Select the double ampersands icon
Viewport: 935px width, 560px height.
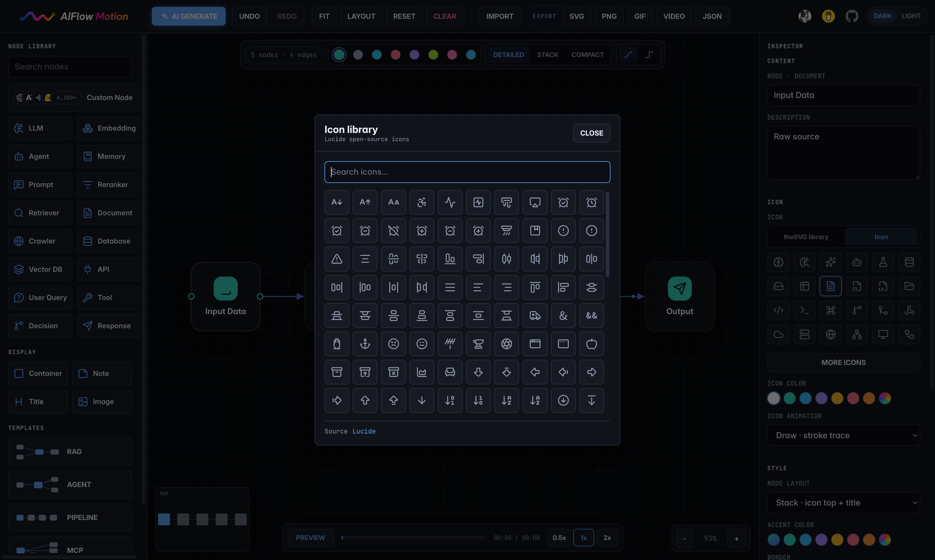591,316
